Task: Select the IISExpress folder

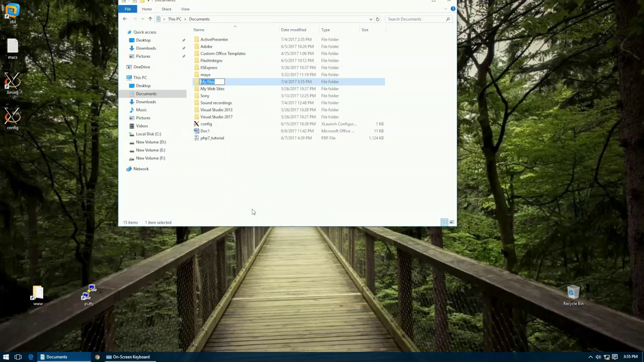Action: 209,67
